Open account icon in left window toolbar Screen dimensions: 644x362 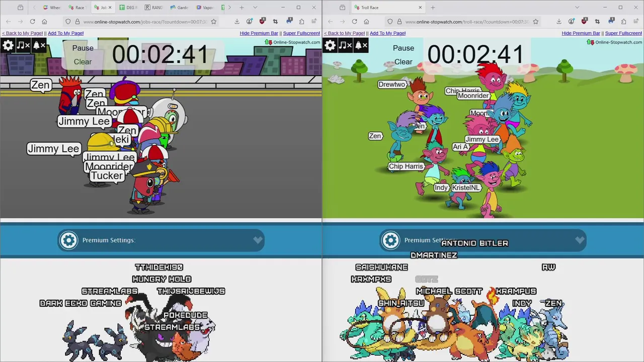click(x=250, y=22)
